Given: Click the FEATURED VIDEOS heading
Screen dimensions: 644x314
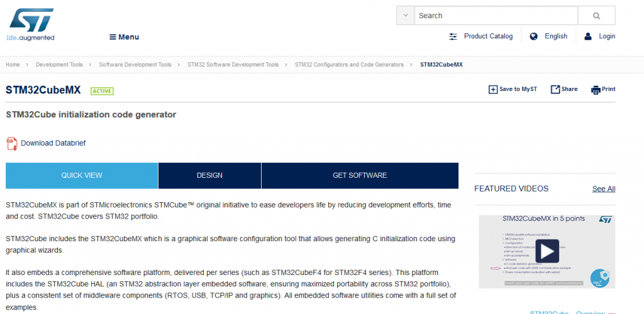Looking at the screenshot, I should pyautogui.click(x=511, y=188).
